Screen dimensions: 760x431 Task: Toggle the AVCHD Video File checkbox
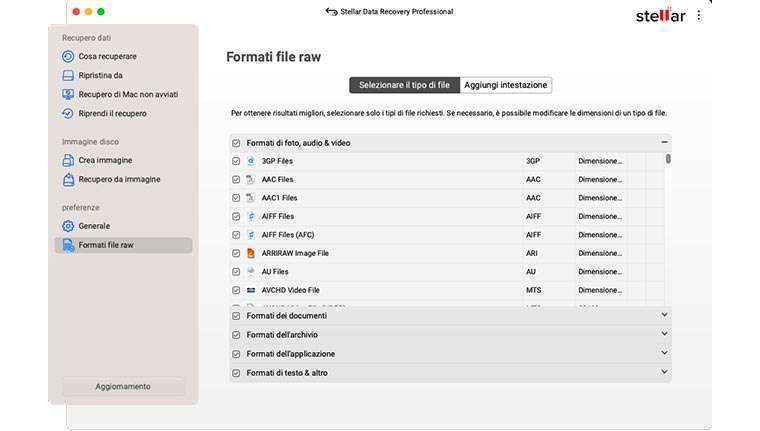tap(236, 290)
